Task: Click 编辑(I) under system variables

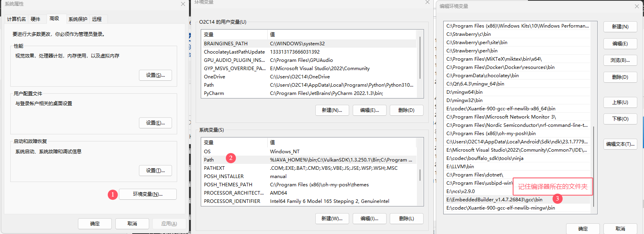Action: [x=369, y=219]
